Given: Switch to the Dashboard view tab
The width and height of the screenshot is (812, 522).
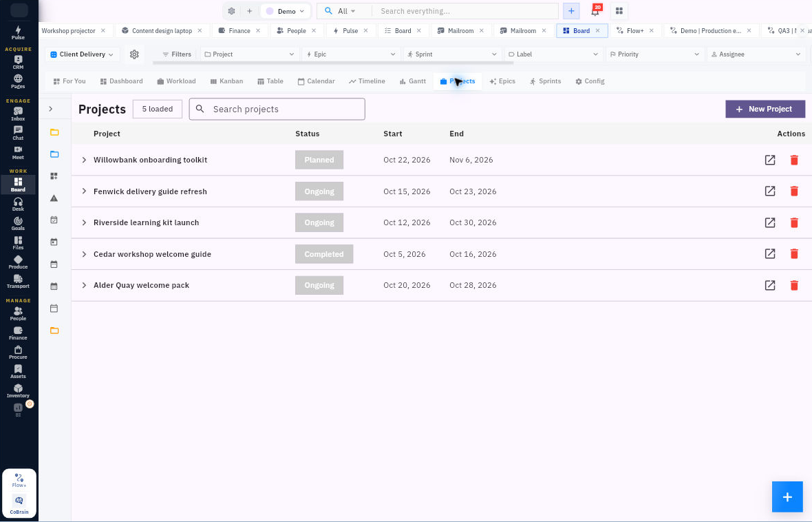Looking at the screenshot, I should [121, 81].
